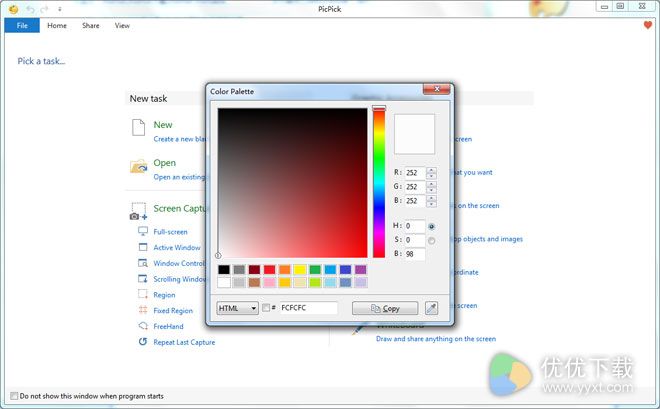Choose the lime green swatch in bottom row
660x409 pixels.
[x=315, y=282]
